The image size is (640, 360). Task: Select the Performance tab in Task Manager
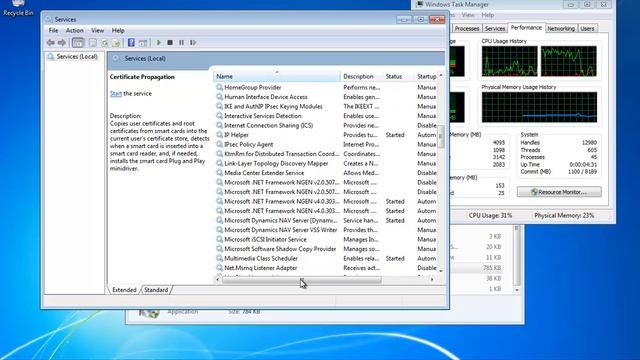[526, 28]
